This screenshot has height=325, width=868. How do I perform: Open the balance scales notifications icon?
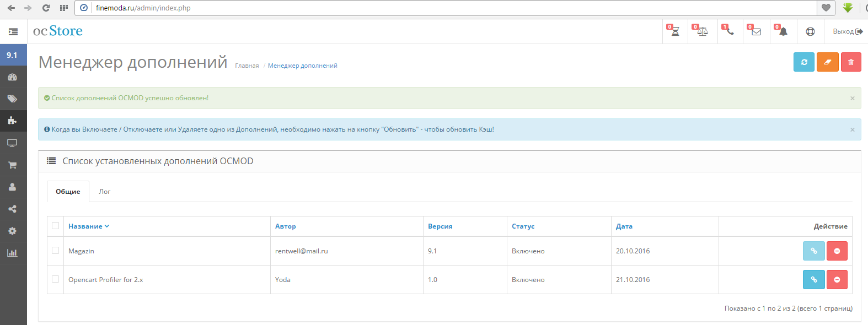click(x=702, y=31)
